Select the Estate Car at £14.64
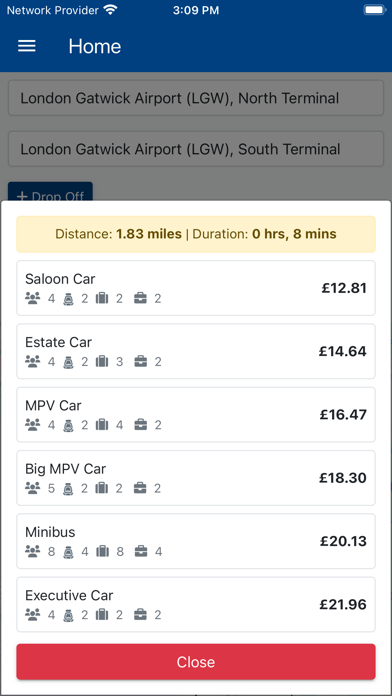This screenshot has width=392, height=696. (196, 351)
